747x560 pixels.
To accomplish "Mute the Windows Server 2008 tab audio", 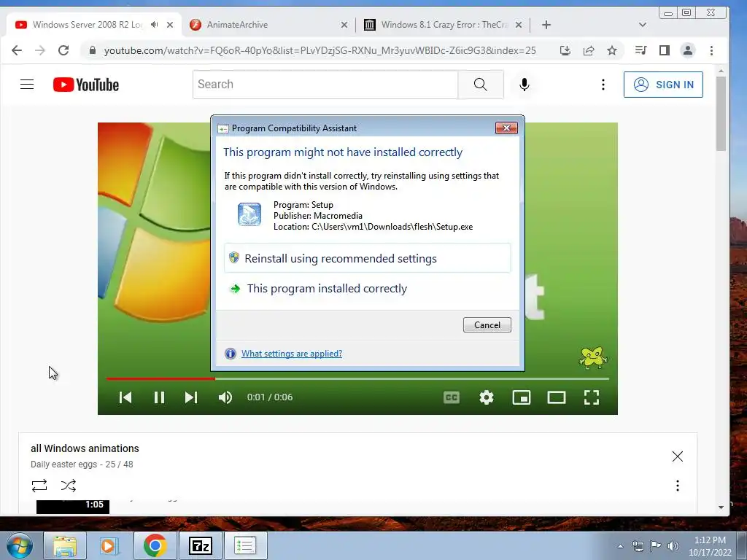I will click(x=155, y=24).
